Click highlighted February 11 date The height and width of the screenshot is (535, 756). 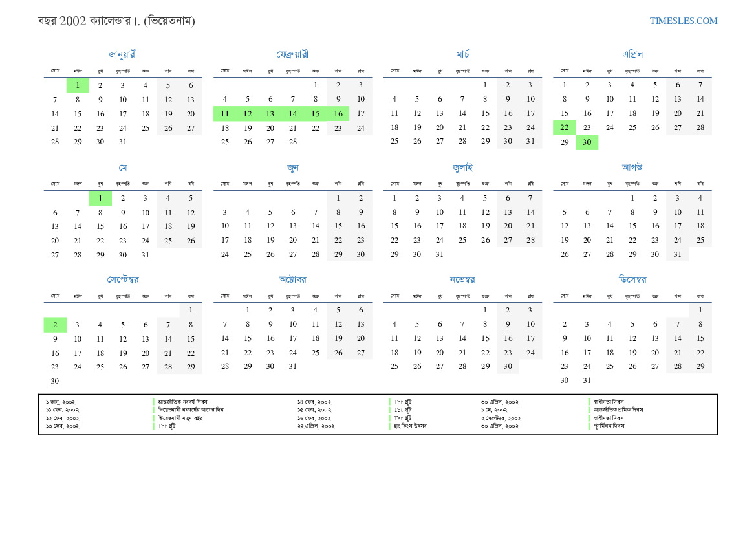[224, 113]
